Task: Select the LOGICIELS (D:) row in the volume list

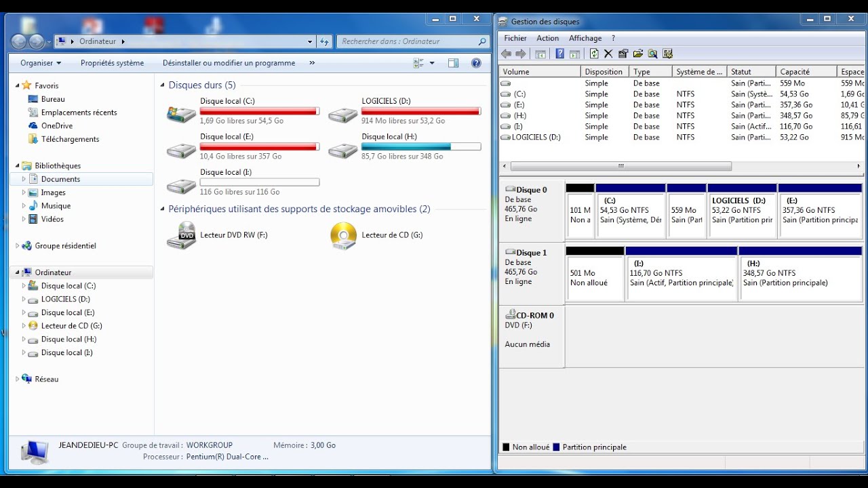Action: pyautogui.click(x=682, y=137)
